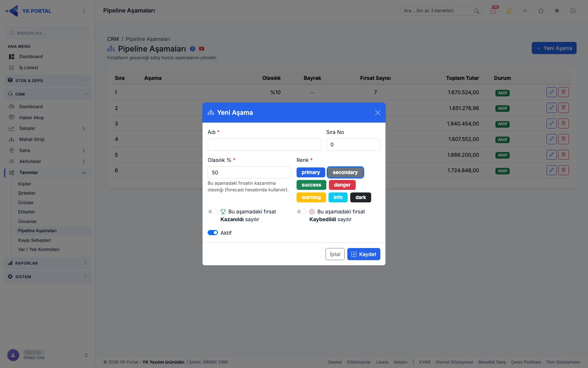Click the Yeni Aşama button
Viewport: 588px width, 368px height.
[x=554, y=48]
